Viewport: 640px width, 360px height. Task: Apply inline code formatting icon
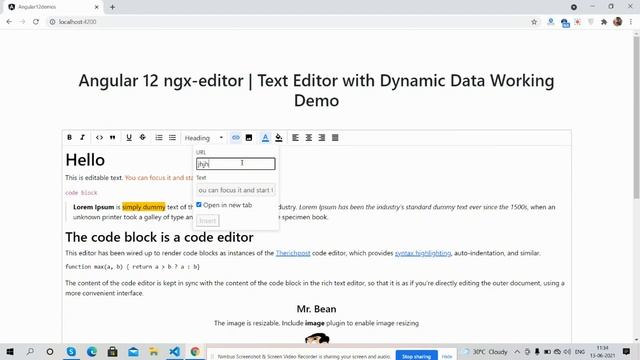(99, 138)
